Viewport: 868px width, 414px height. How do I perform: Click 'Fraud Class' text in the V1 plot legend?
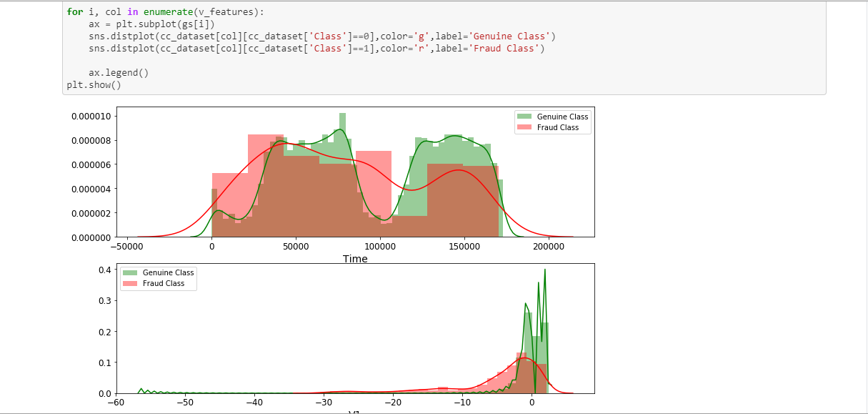click(x=164, y=284)
